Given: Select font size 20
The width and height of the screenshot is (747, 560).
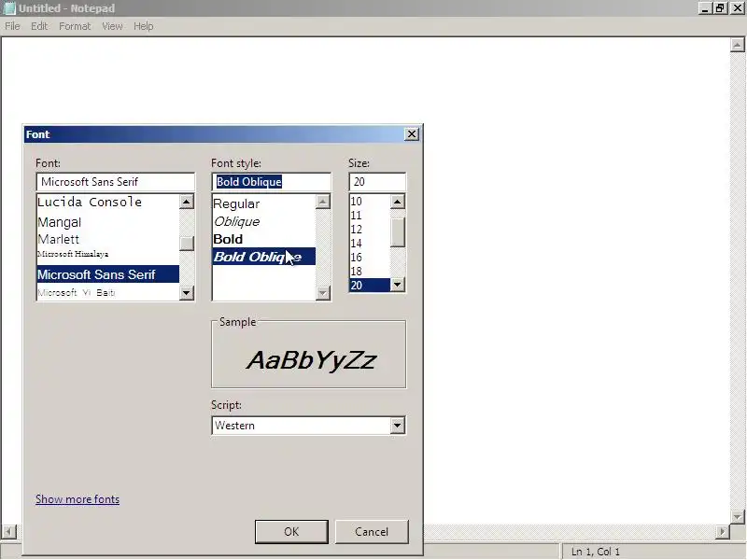Looking at the screenshot, I should point(370,286).
